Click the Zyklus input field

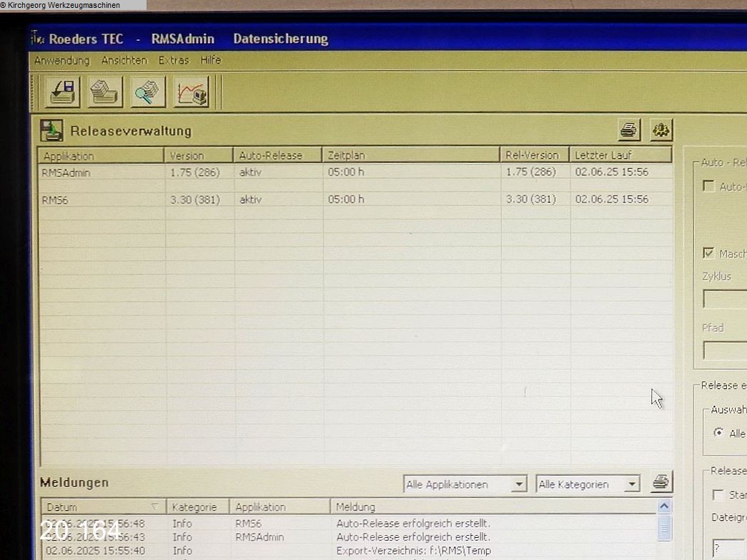(x=725, y=299)
